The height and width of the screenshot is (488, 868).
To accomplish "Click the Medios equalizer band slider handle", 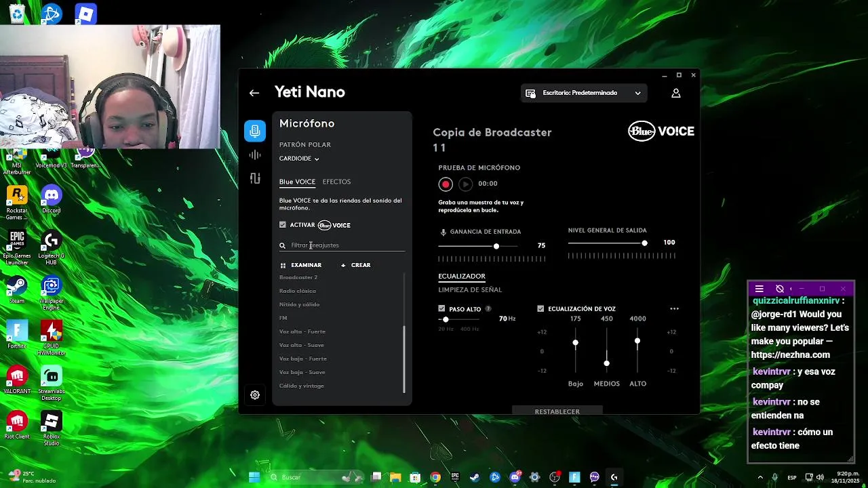I will (607, 363).
